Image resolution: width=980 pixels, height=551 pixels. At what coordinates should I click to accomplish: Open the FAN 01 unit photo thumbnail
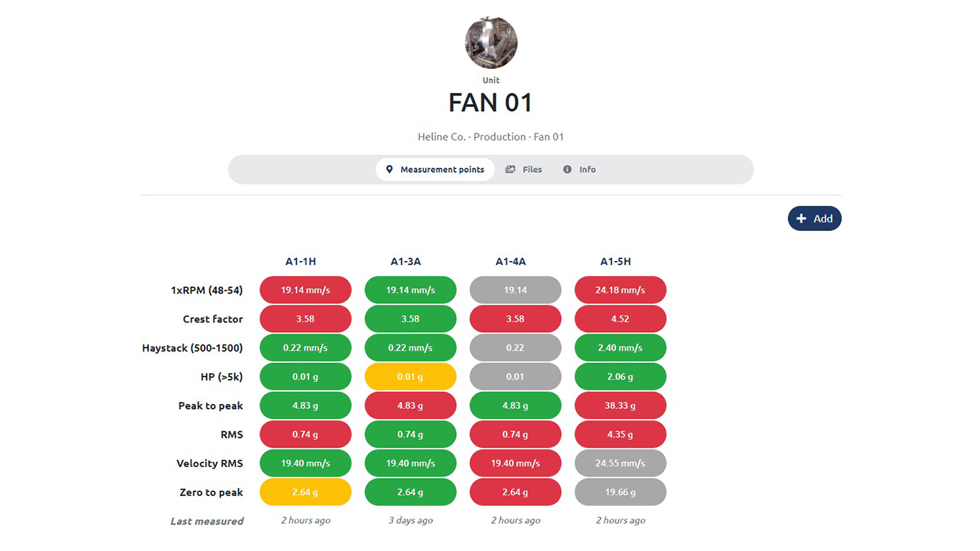click(491, 43)
